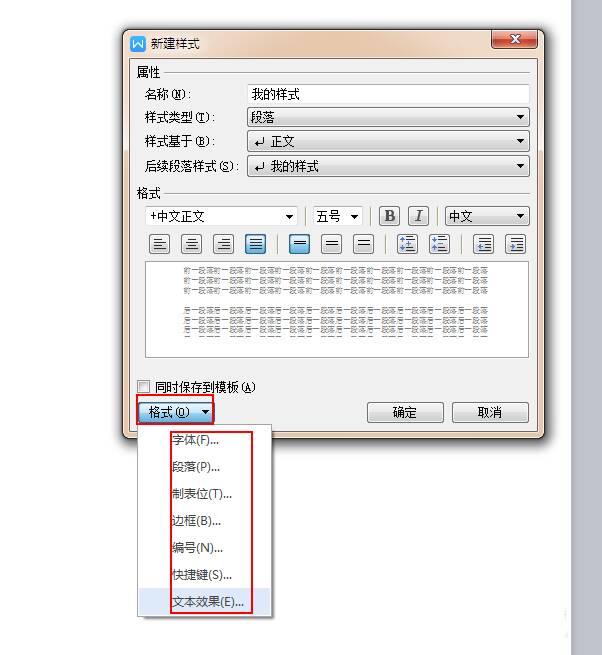The height and width of the screenshot is (655, 602).
Task: Open the following paragraph style dropdown
Action: click(388, 166)
